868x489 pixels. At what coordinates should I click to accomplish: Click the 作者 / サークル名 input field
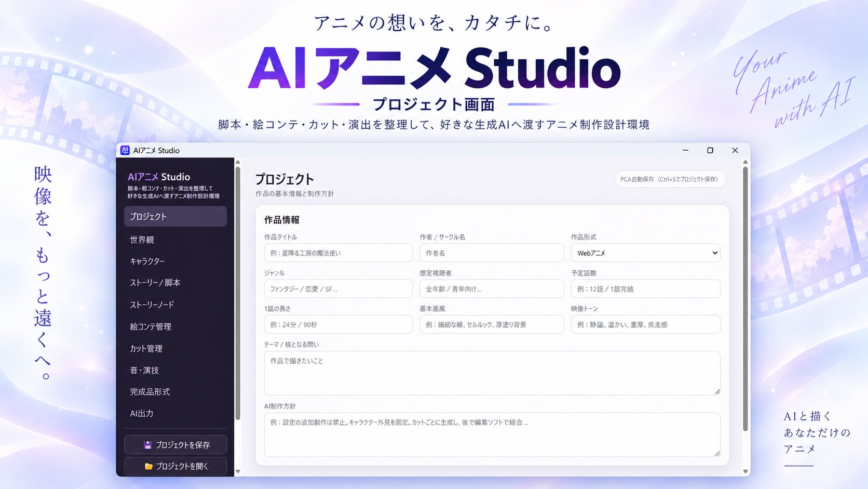tap(492, 253)
